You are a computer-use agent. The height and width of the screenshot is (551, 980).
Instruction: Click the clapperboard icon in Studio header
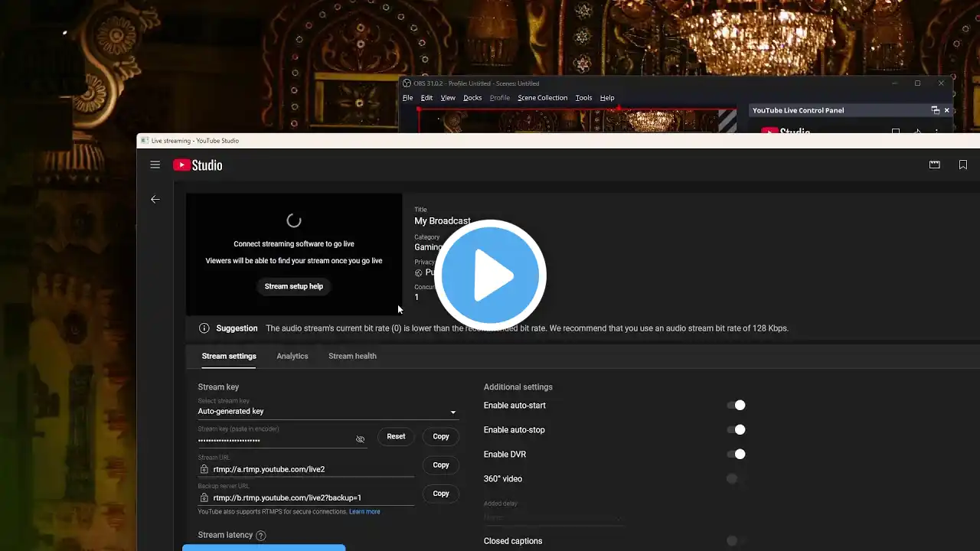[935, 165]
